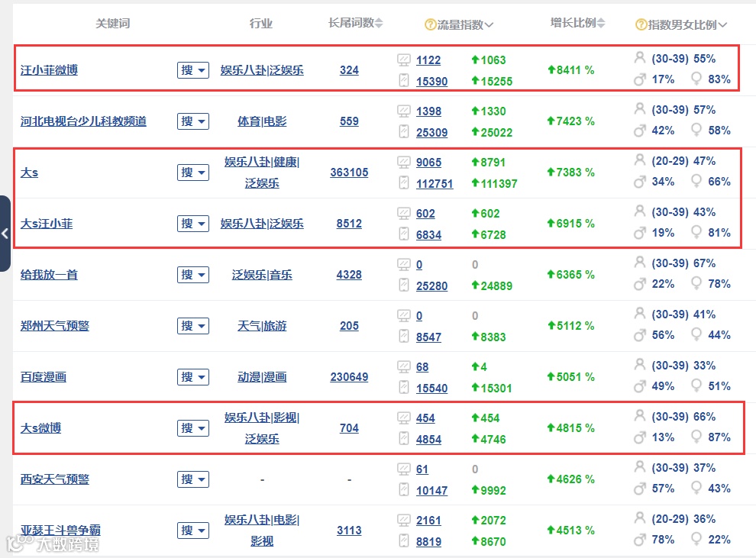
Task: Click the male icon in 亚瑟王斗兽争霸 row
Action: click(x=639, y=539)
